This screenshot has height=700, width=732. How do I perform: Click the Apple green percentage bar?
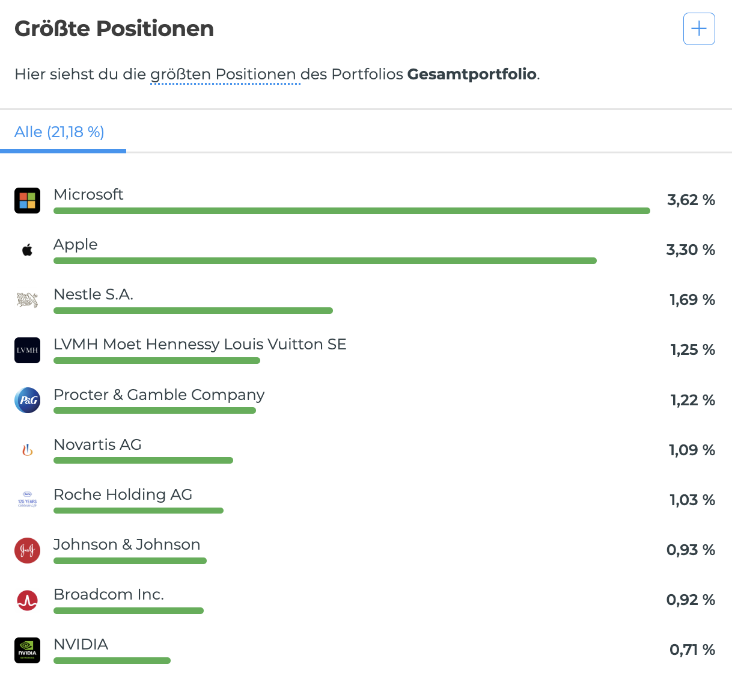325,261
